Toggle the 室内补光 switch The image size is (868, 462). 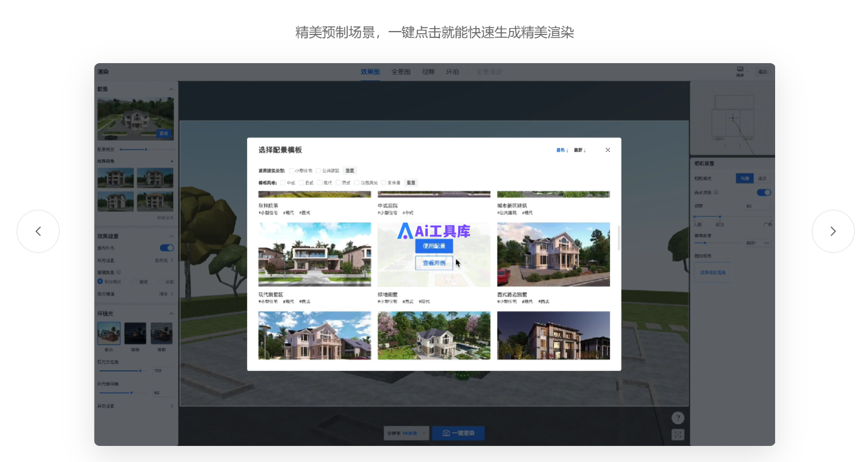(x=167, y=248)
